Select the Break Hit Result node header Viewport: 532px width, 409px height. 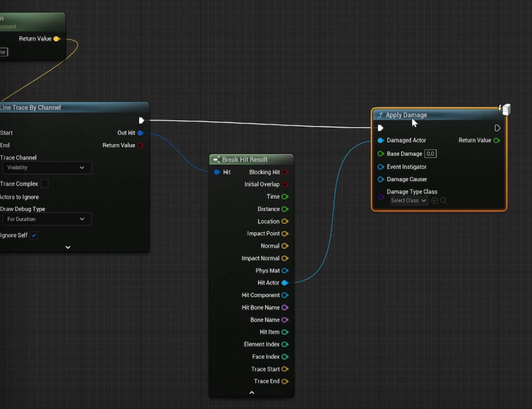[x=245, y=160]
